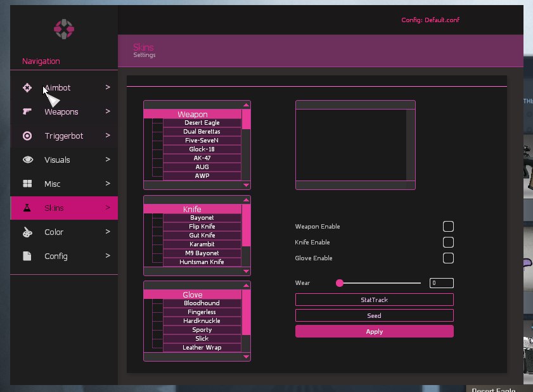This screenshot has width=533, height=392.
Task: Expand the Visuals chevron arrow
Action: click(108, 160)
